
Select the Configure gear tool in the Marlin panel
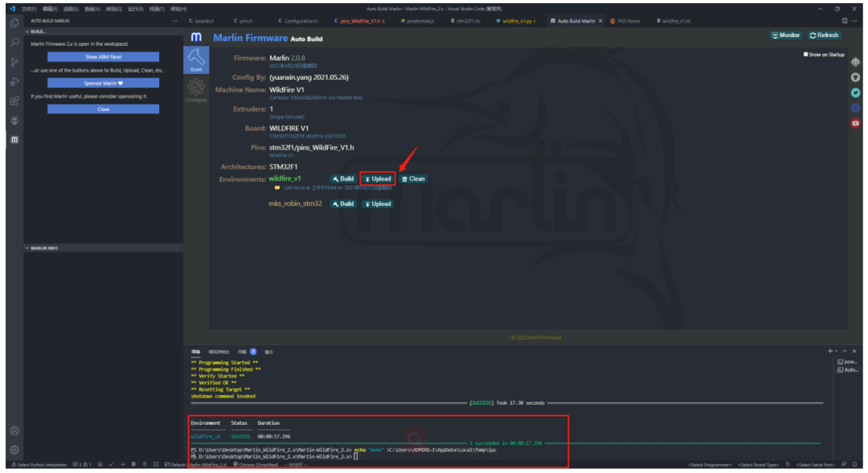tap(196, 90)
